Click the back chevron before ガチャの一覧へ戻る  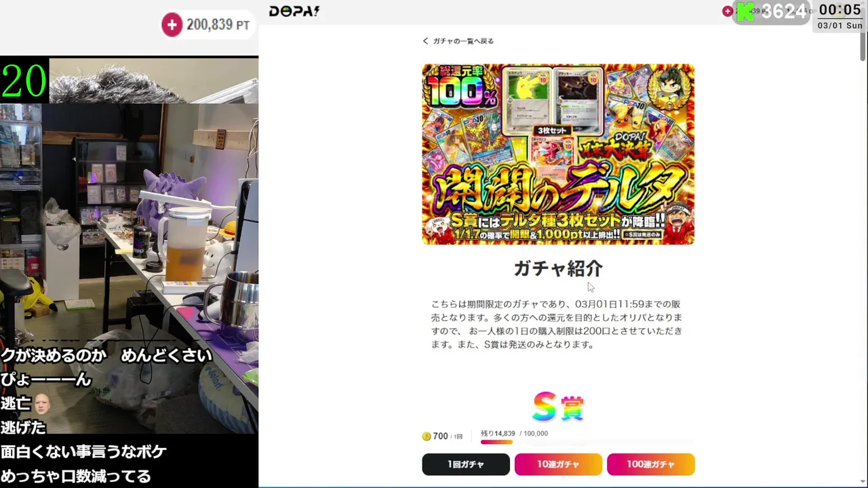pyautogui.click(x=425, y=41)
